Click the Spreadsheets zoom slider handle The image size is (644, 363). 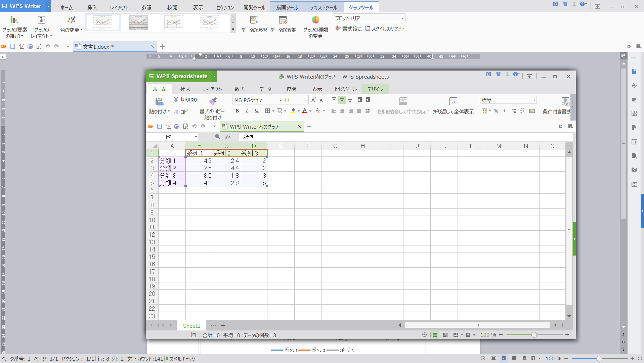[534, 335]
